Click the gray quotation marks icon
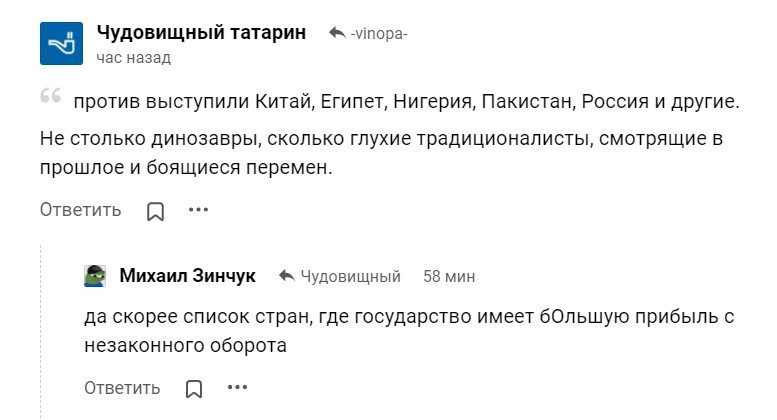The width and height of the screenshot is (777, 420). click(x=51, y=99)
